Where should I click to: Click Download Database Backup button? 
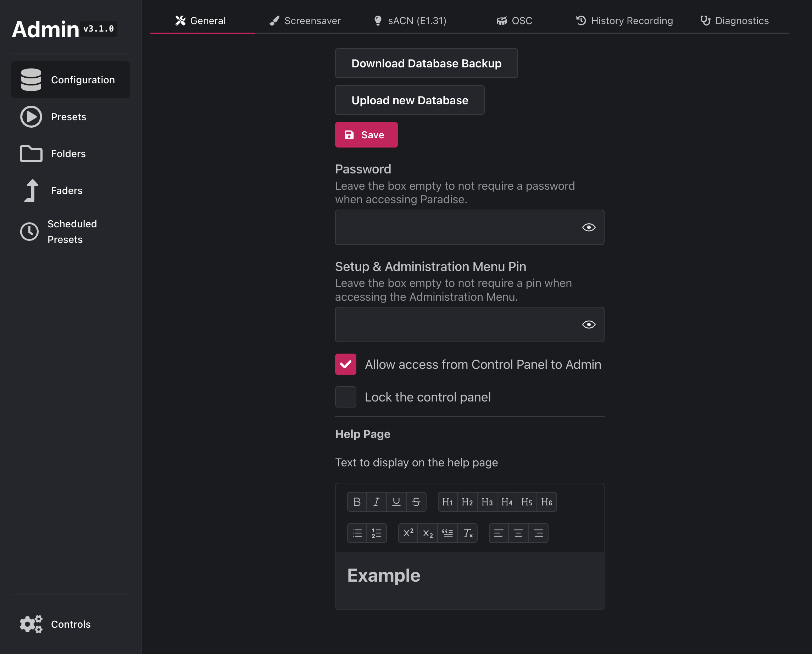point(426,63)
